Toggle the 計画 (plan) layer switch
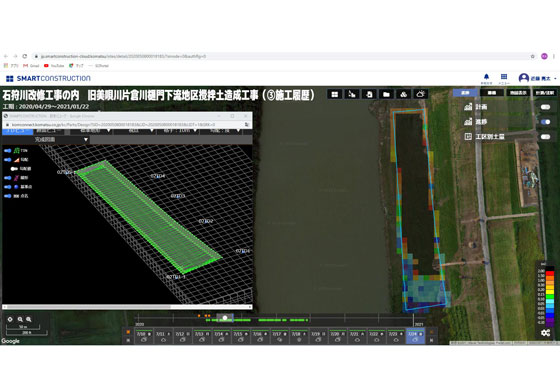 (x=545, y=107)
